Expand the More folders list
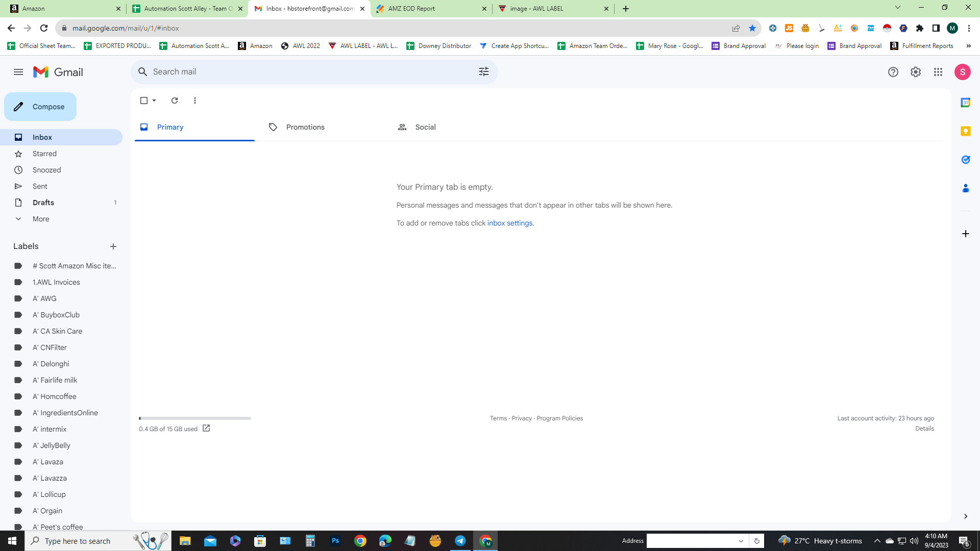This screenshot has height=551, width=980. [x=61, y=219]
